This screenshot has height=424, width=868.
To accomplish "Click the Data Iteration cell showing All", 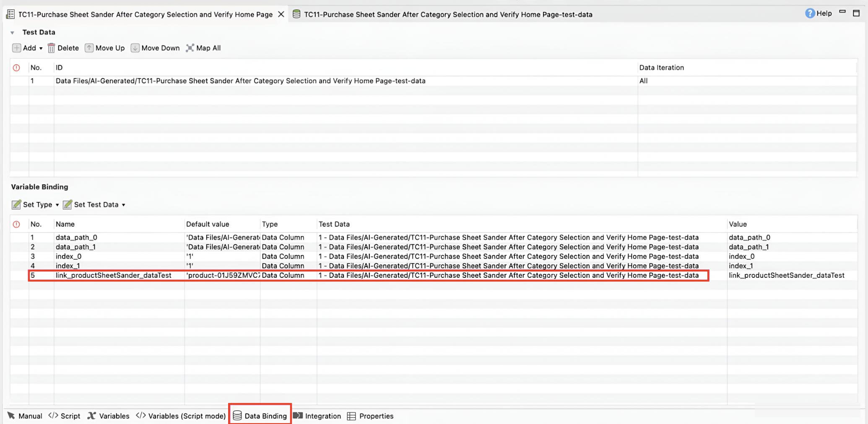I will [x=644, y=81].
